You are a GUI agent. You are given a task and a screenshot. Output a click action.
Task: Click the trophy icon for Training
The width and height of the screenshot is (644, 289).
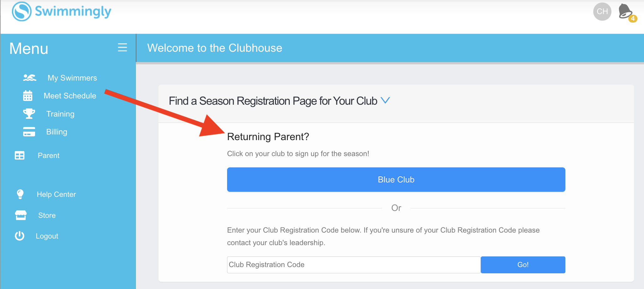[29, 113]
